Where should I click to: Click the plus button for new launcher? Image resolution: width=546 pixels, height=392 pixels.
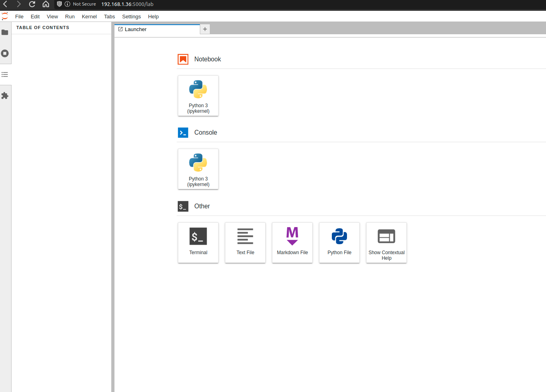click(x=205, y=29)
